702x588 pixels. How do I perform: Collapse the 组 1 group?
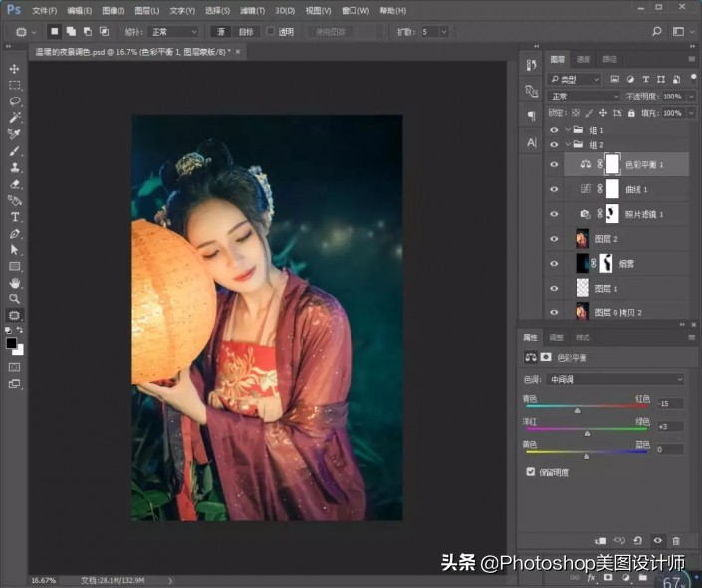tap(568, 130)
